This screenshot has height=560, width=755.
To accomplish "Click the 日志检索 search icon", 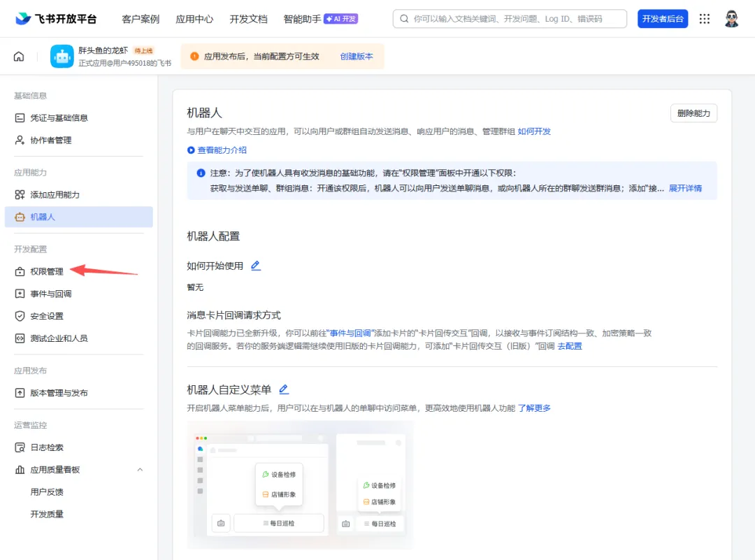I will [x=20, y=447].
